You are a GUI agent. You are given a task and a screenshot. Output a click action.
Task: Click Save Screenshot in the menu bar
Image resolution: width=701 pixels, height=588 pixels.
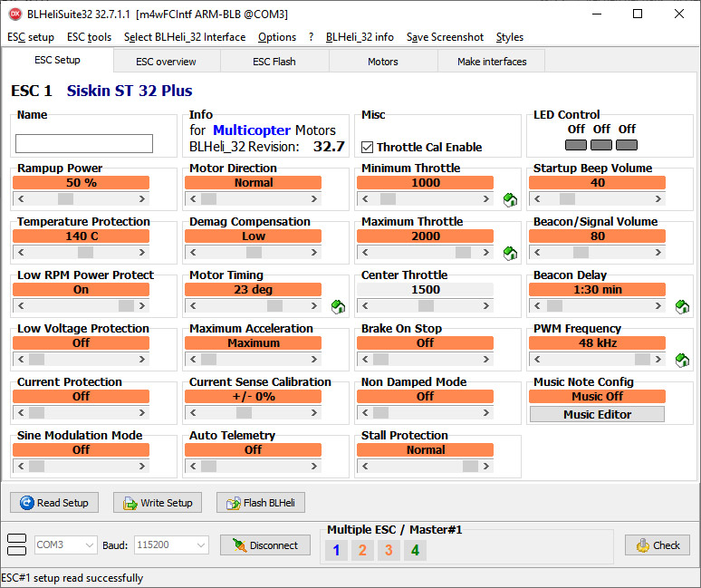pyautogui.click(x=445, y=37)
